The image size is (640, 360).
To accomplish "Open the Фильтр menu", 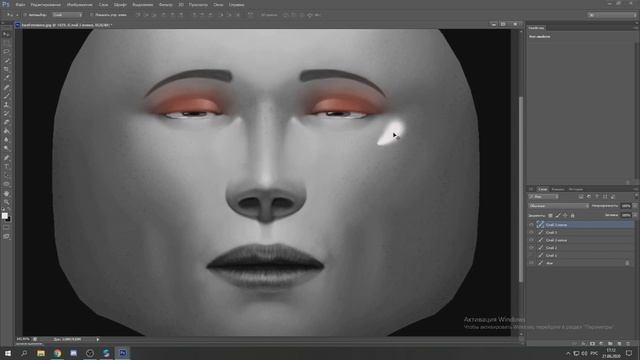I will pyautogui.click(x=165, y=4).
